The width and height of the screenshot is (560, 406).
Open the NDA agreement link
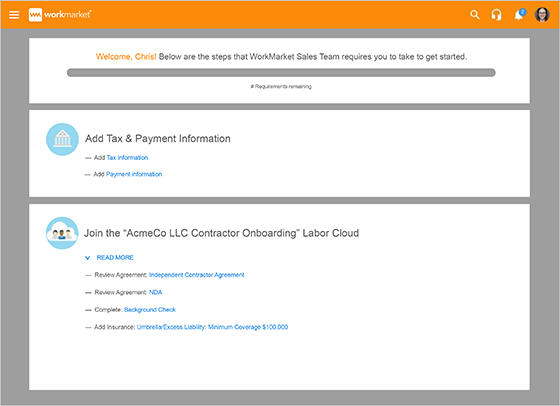pos(155,292)
